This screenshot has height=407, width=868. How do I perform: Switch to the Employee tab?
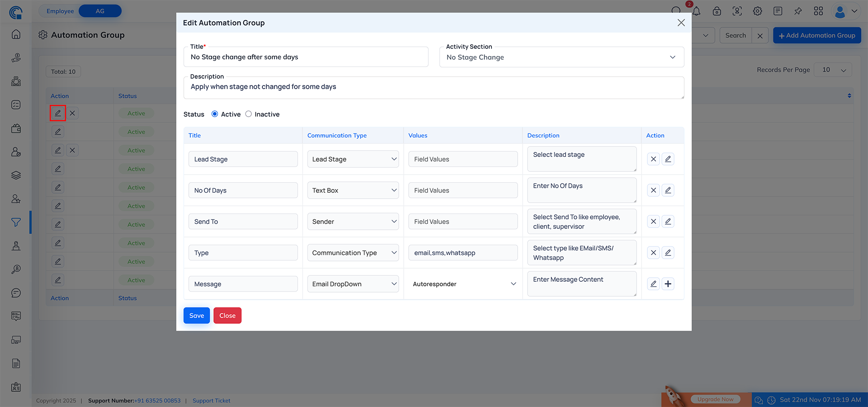click(x=60, y=11)
